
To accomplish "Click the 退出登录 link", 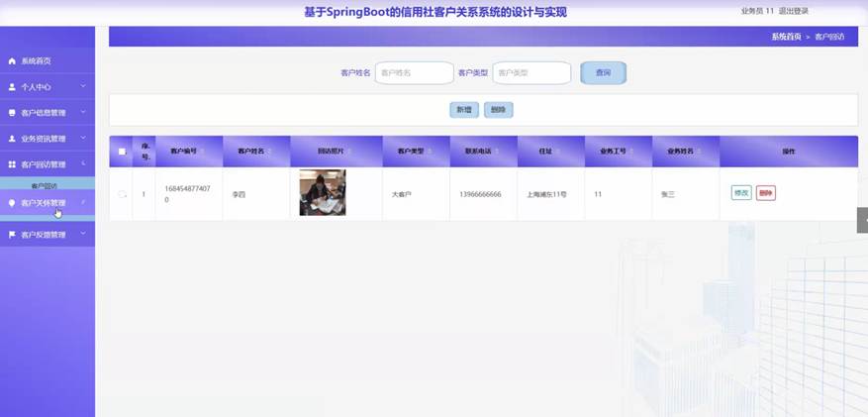I will click(793, 11).
